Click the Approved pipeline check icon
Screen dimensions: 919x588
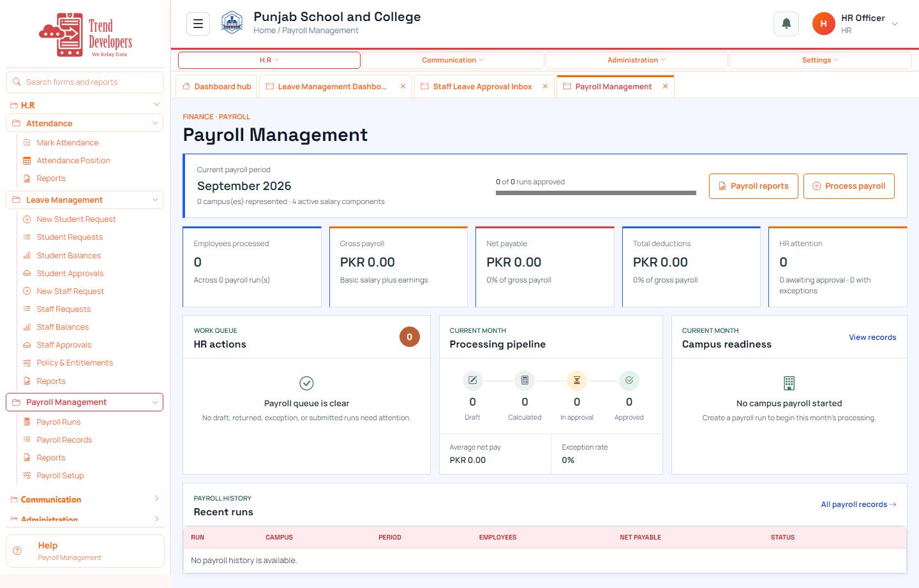point(629,380)
